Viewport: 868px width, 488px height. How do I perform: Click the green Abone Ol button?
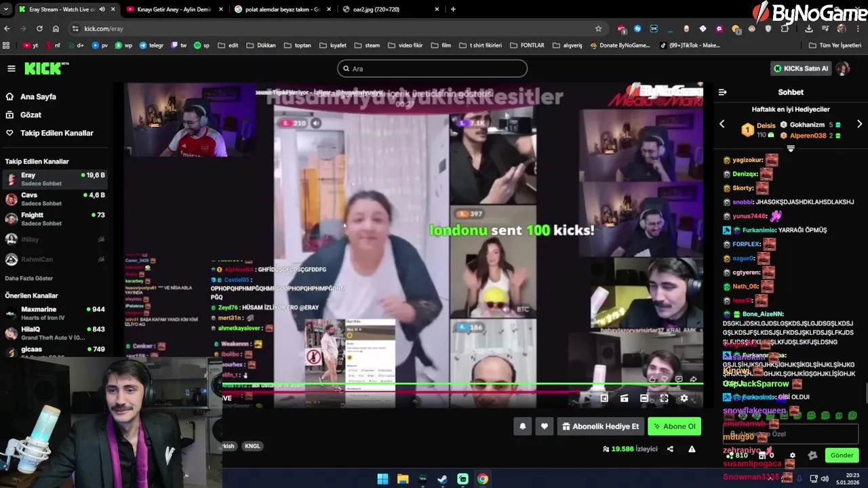(x=674, y=426)
